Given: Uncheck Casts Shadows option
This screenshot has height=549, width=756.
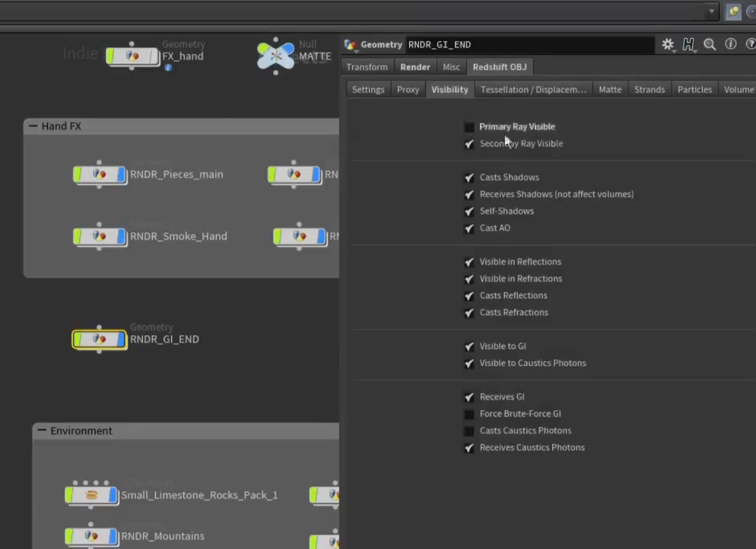Looking at the screenshot, I should coord(469,178).
